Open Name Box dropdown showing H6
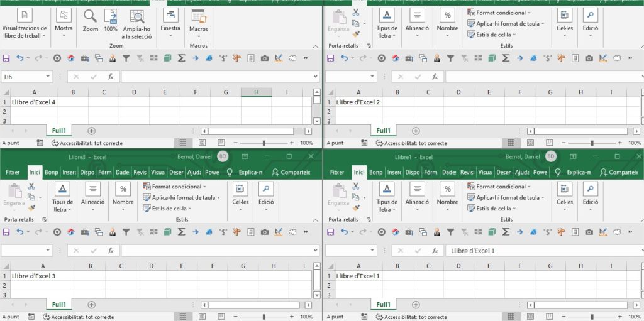 (48, 77)
